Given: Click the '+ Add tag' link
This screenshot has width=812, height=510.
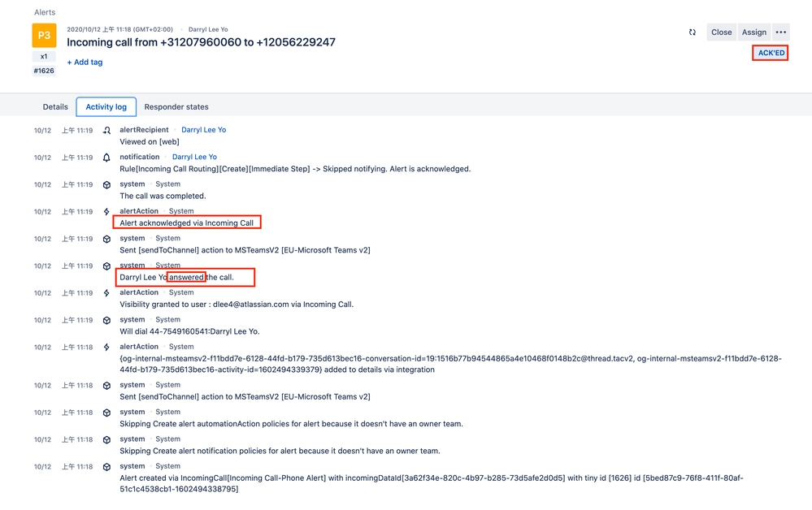Looking at the screenshot, I should click(x=85, y=62).
